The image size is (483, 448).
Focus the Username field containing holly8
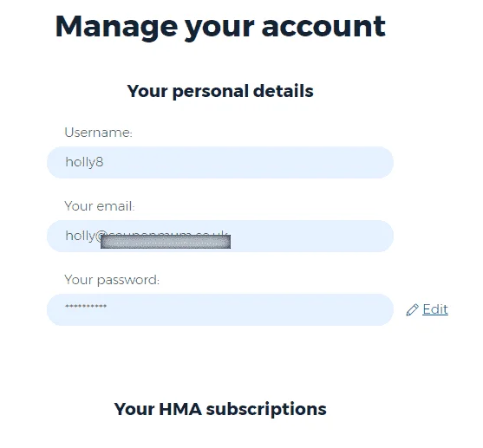point(220,162)
